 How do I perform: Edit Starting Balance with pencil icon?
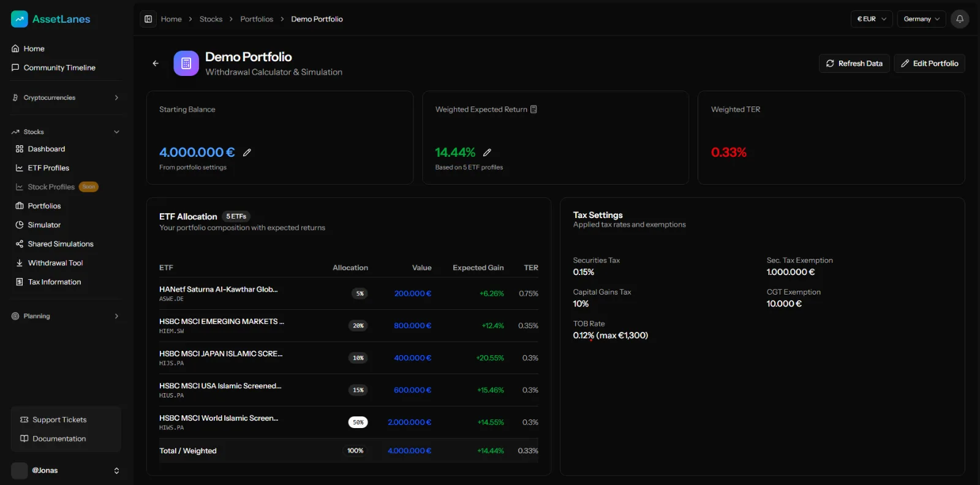click(247, 152)
